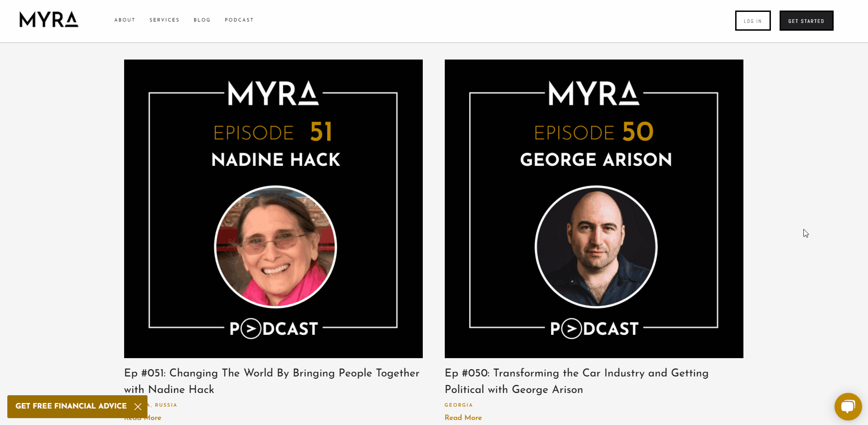Click the LOG IN button
The height and width of the screenshot is (425, 868).
click(753, 21)
